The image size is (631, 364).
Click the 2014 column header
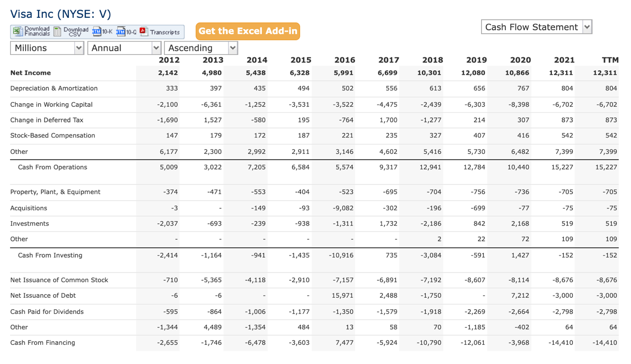(x=257, y=60)
